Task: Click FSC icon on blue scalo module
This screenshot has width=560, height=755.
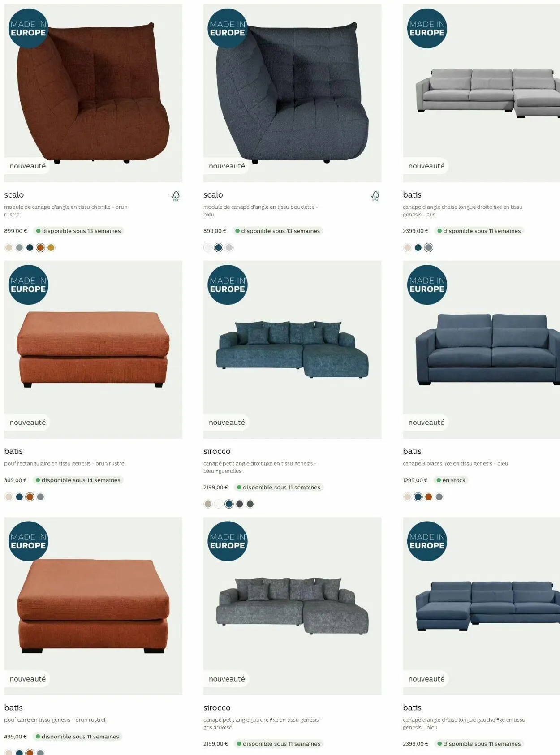Action: point(375,196)
